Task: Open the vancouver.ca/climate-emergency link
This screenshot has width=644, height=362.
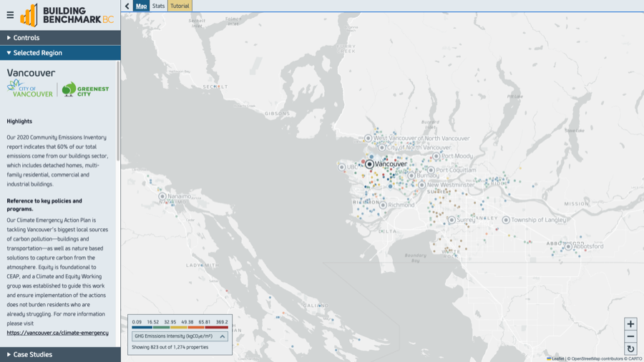Action: tap(57, 333)
